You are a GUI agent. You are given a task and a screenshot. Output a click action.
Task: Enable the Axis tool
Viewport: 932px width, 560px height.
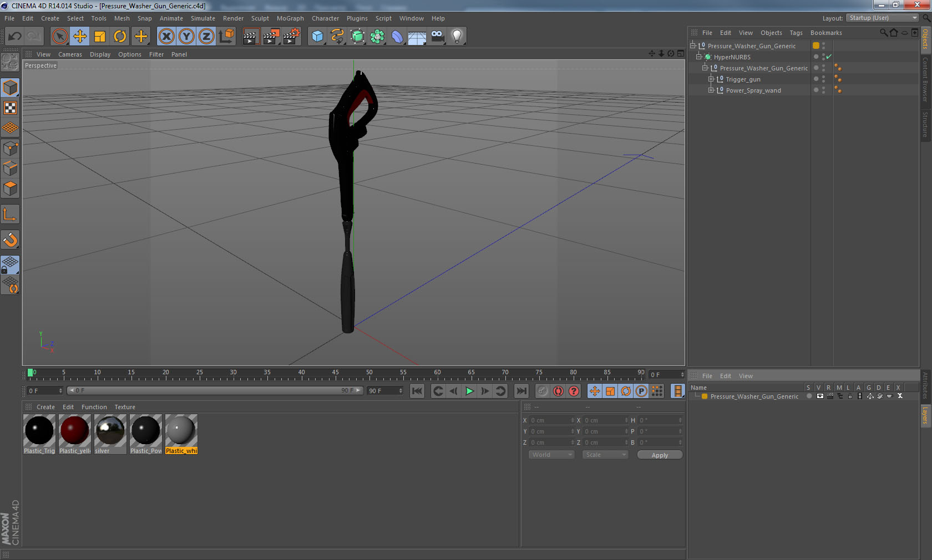tap(10, 215)
